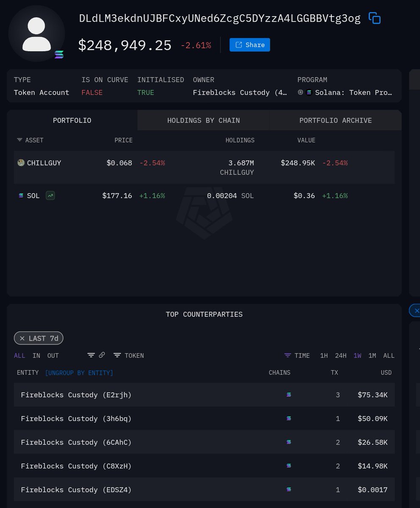Set the time range to 24H
Screen dimensions: 420x508
tap(341, 356)
